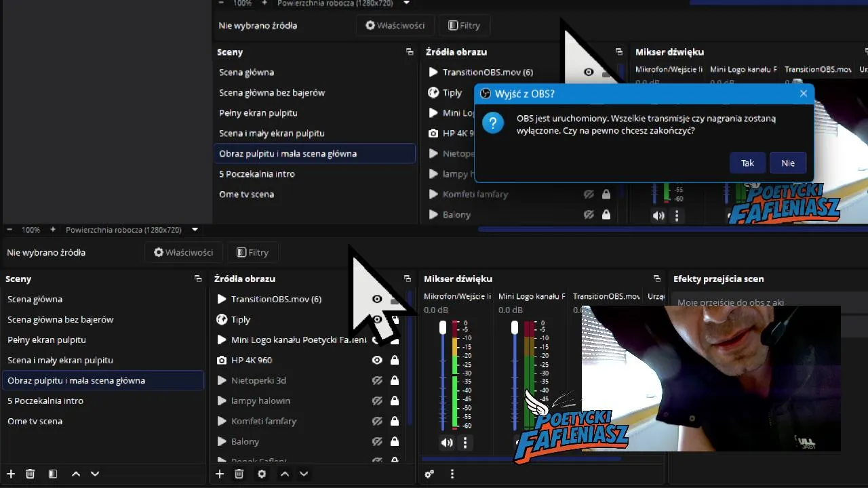The image size is (868, 488).
Task: Move scene down in lower Sceny toolbar
Action: [x=95, y=474]
